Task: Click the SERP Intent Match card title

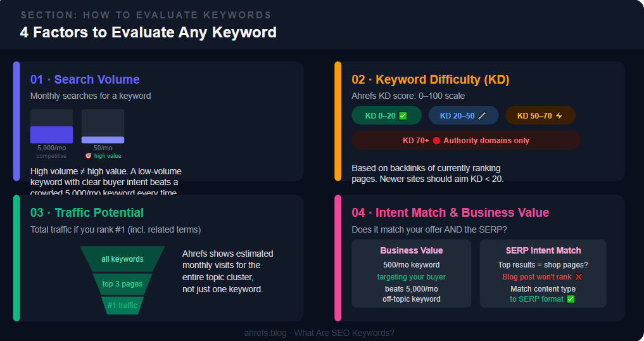Action: 543,250
